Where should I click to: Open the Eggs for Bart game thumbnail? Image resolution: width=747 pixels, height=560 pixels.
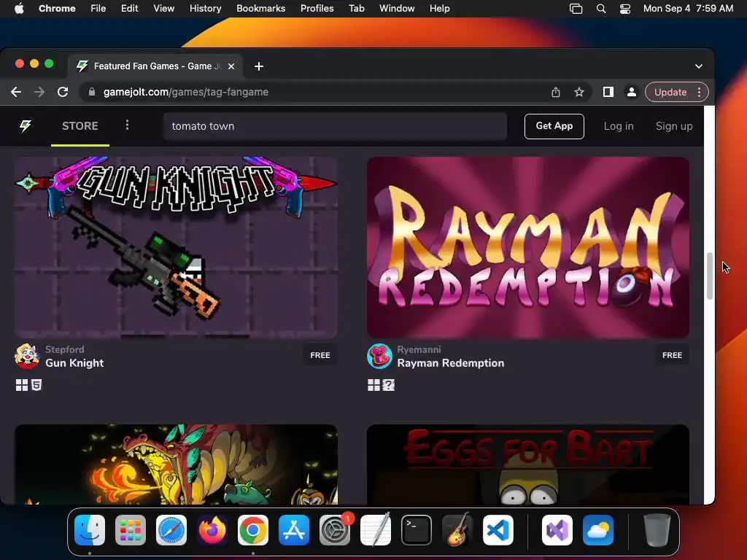point(528,464)
